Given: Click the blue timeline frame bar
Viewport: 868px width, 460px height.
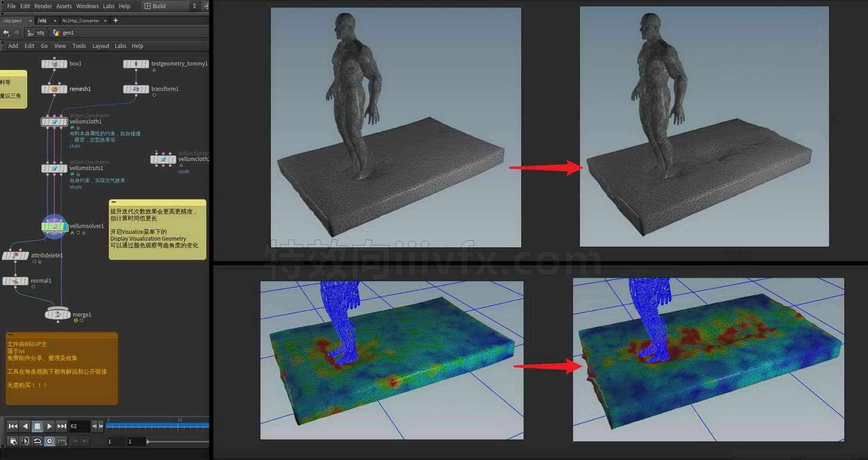Looking at the screenshot, I should click(x=158, y=425).
